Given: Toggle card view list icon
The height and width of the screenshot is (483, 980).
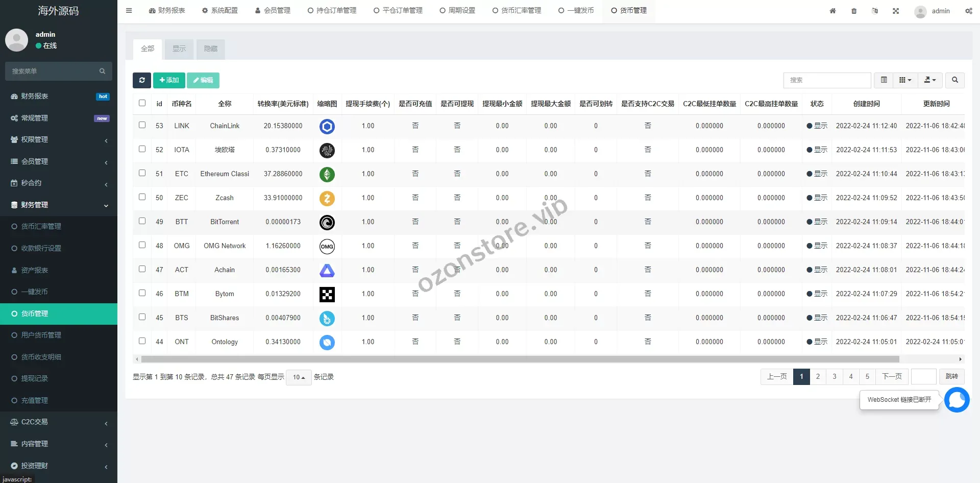Looking at the screenshot, I should pyautogui.click(x=884, y=80).
